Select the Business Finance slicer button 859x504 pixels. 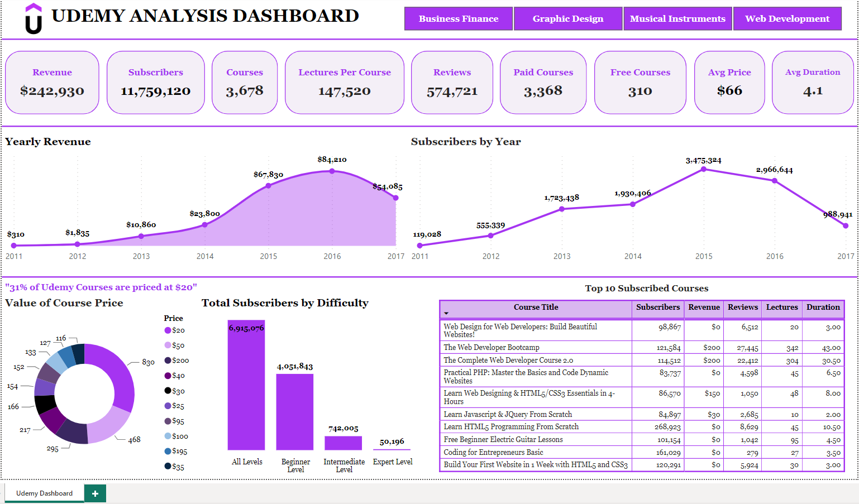pyautogui.click(x=459, y=19)
